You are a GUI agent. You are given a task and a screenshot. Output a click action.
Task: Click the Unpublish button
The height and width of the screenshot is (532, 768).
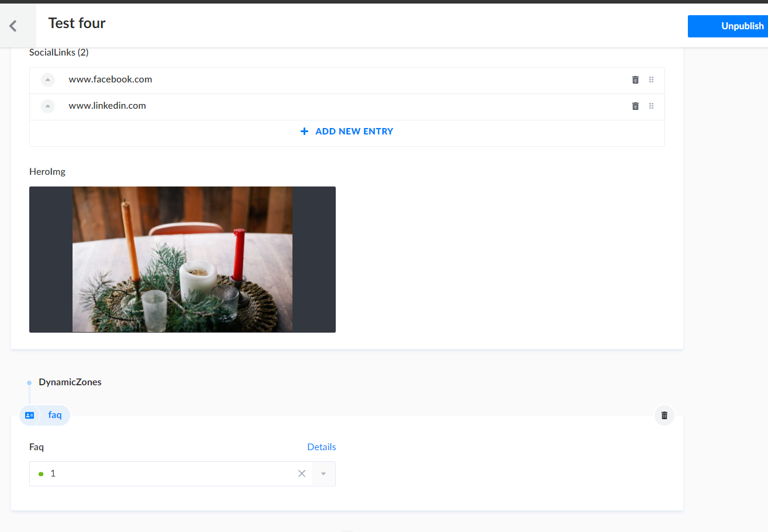pos(728,26)
